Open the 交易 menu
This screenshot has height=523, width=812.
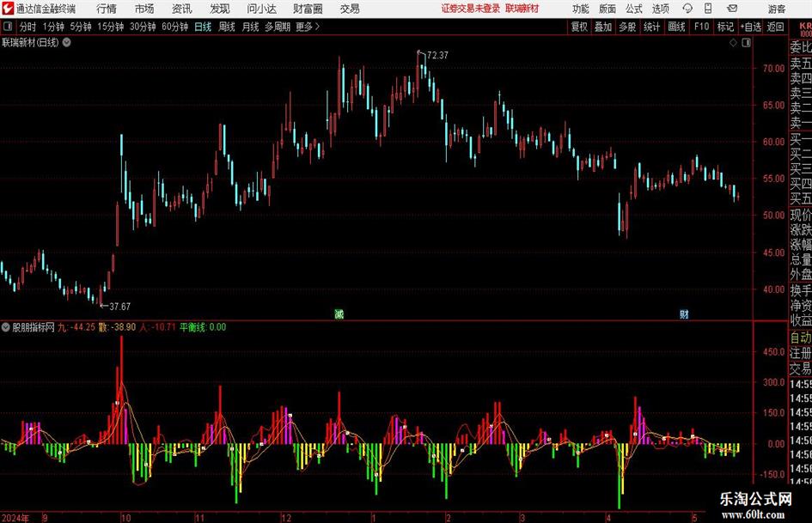tap(350, 9)
